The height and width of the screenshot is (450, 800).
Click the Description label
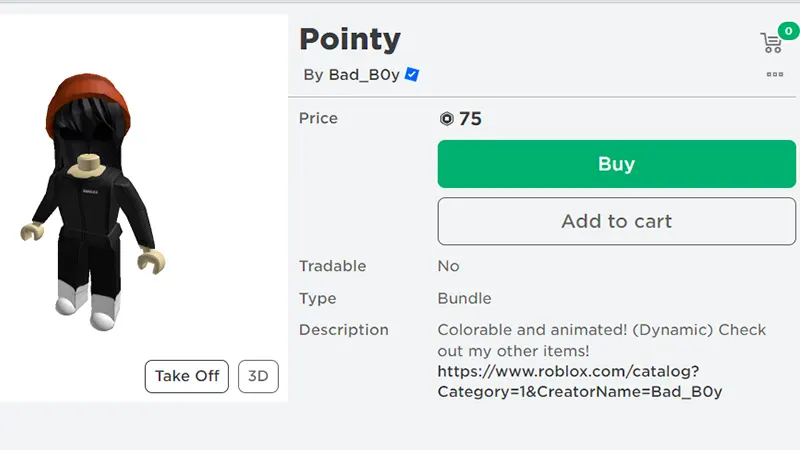[344, 330]
